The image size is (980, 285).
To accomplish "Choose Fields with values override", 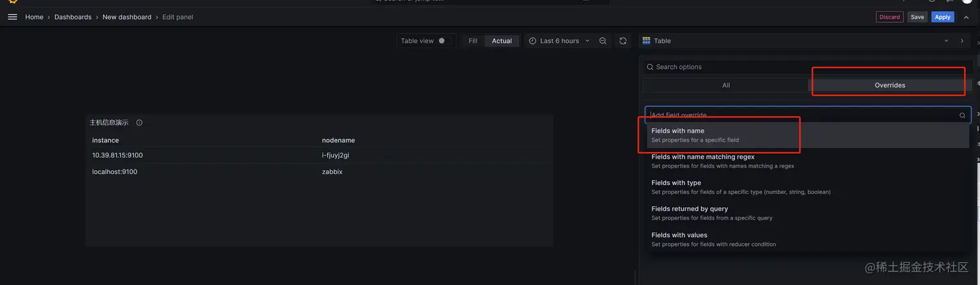I will pyautogui.click(x=808, y=239).
